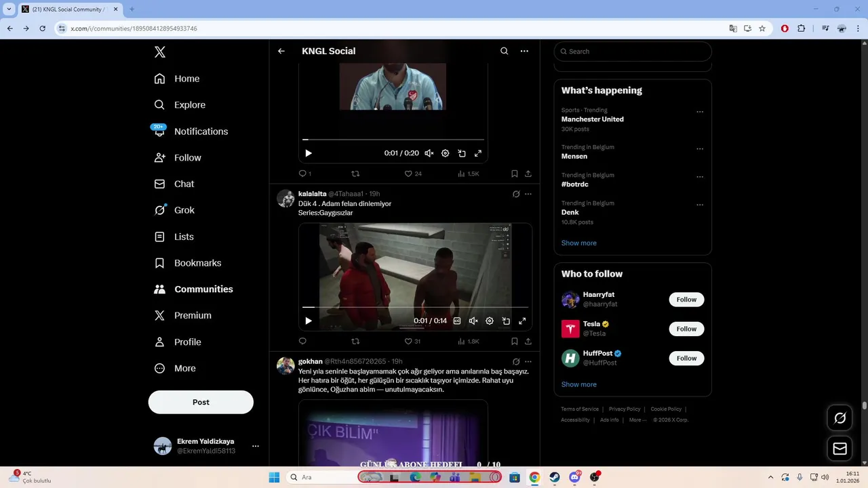
Task: Open Manchester United trending topic
Action: click(x=592, y=119)
